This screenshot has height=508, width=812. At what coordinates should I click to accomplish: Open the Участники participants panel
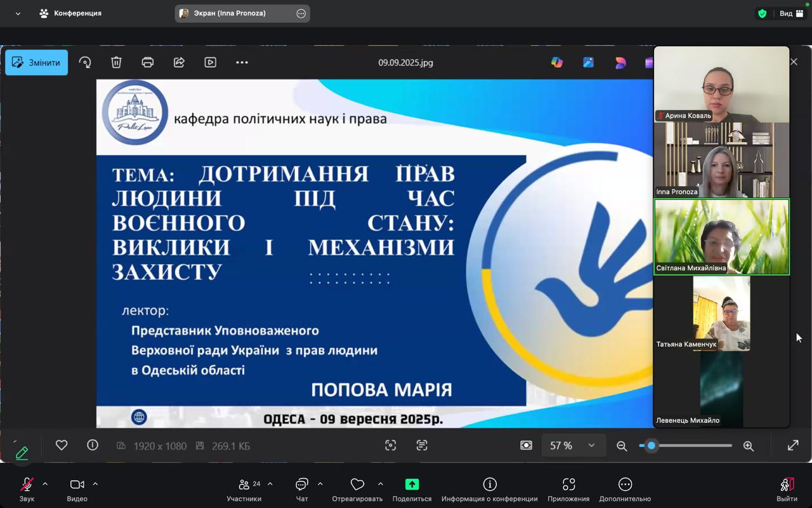[244, 489]
